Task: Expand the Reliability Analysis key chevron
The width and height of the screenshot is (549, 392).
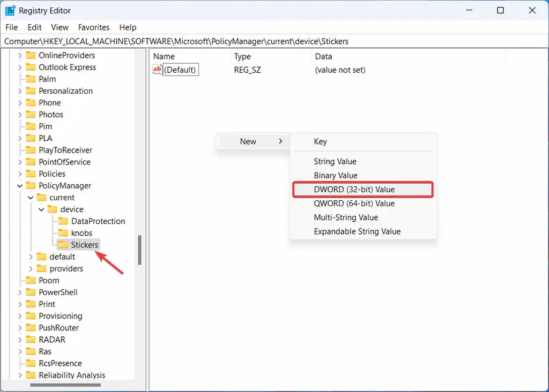Action: (x=20, y=375)
